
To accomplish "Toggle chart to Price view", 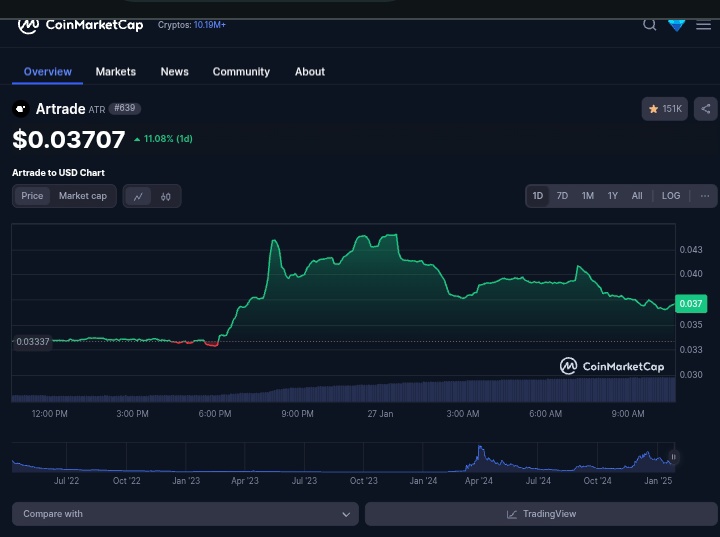I will pos(32,196).
